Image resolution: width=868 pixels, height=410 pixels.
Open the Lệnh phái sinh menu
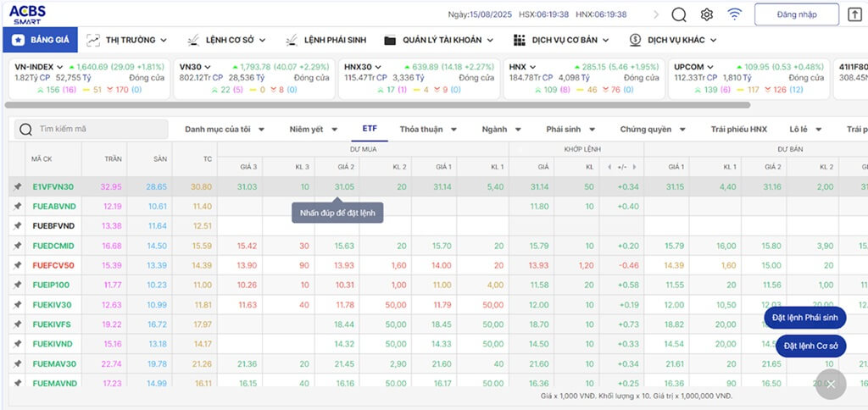click(325, 40)
